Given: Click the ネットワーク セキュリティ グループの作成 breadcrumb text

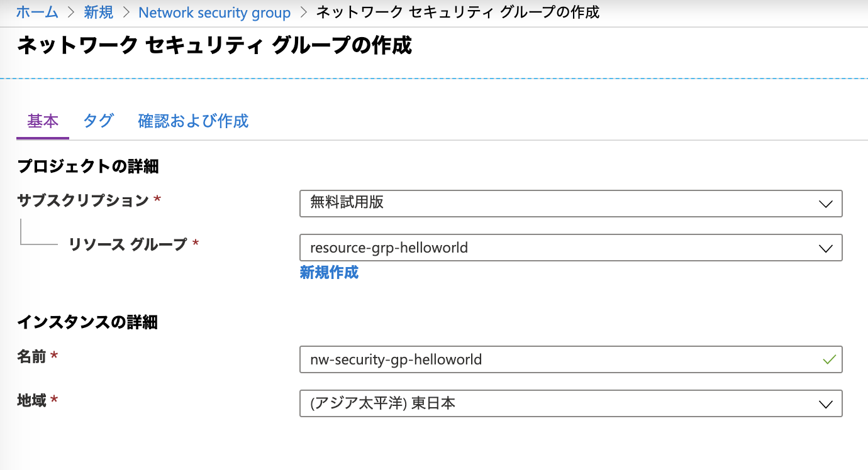Looking at the screenshot, I should coord(457,12).
